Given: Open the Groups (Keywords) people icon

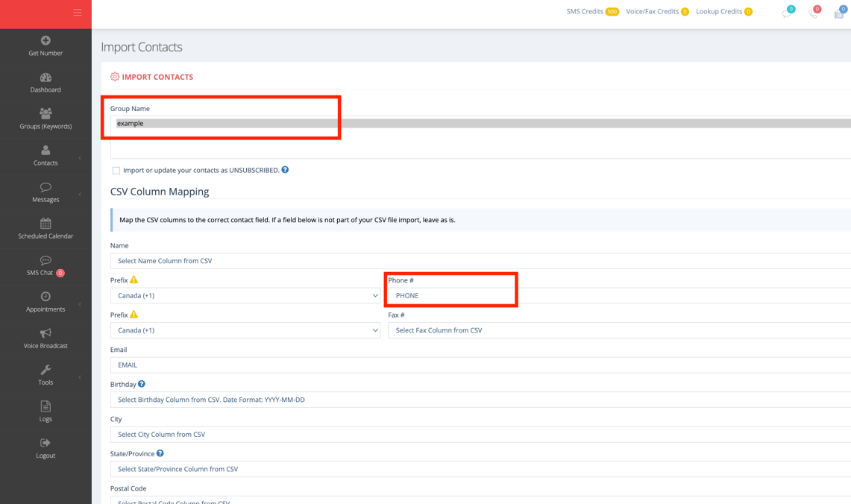Looking at the screenshot, I should (x=45, y=113).
